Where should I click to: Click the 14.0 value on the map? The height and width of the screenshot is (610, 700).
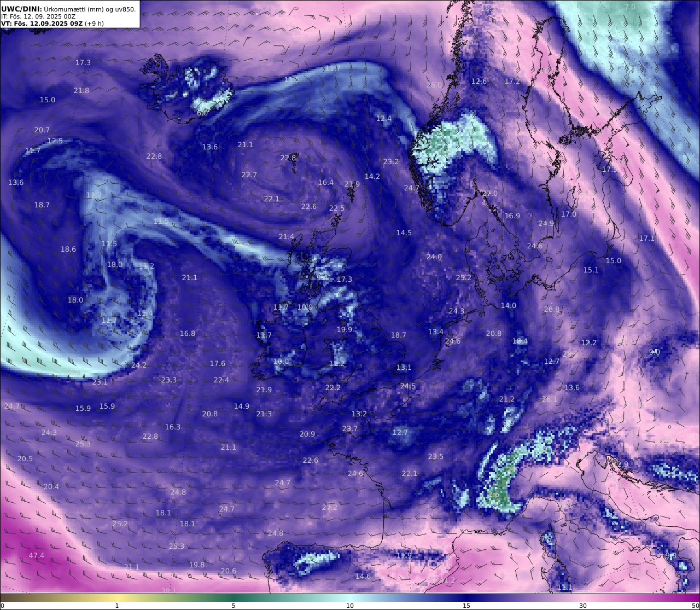tap(509, 305)
